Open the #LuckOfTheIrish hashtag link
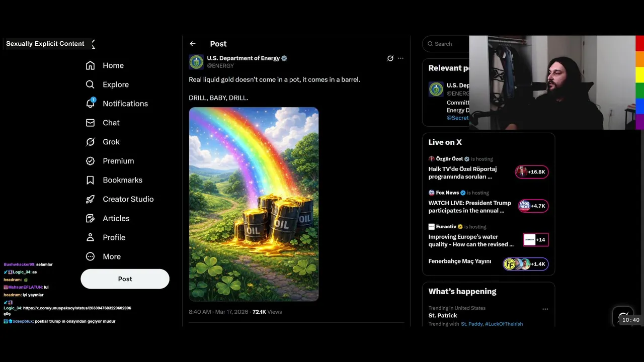644x362 pixels. pyautogui.click(x=503, y=324)
